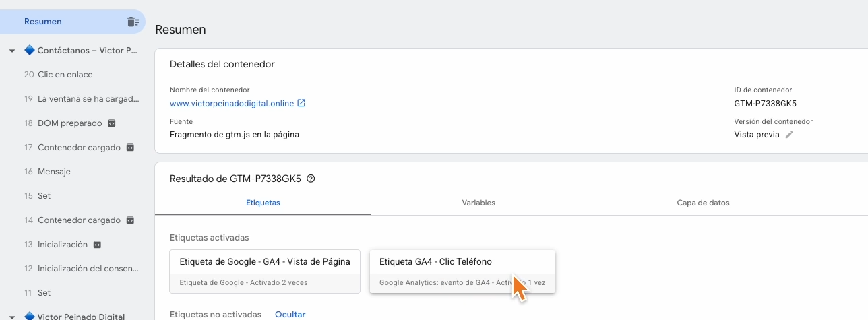The width and height of the screenshot is (868, 320).
Task: Hide non-fired tags with Ocultar link
Action: point(290,315)
